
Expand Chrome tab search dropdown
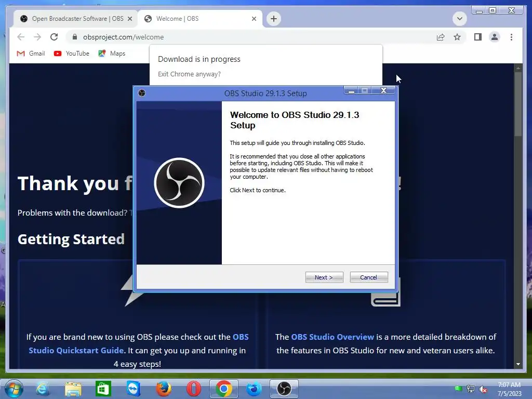click(459, 19)
